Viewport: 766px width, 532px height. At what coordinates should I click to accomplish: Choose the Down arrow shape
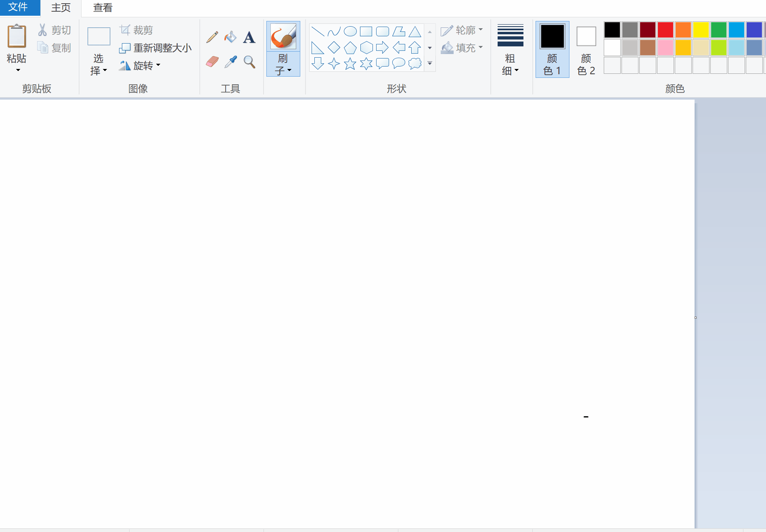click(x=318, y=63)
